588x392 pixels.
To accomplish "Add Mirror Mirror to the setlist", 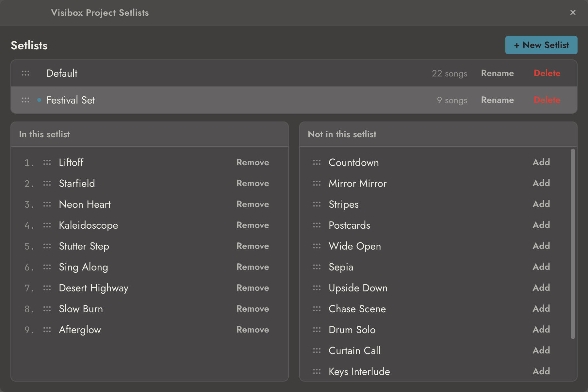I will 541,183.
